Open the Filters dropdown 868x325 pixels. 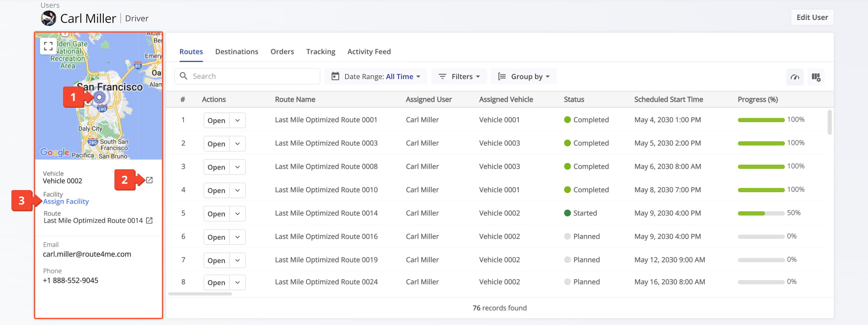459,76
